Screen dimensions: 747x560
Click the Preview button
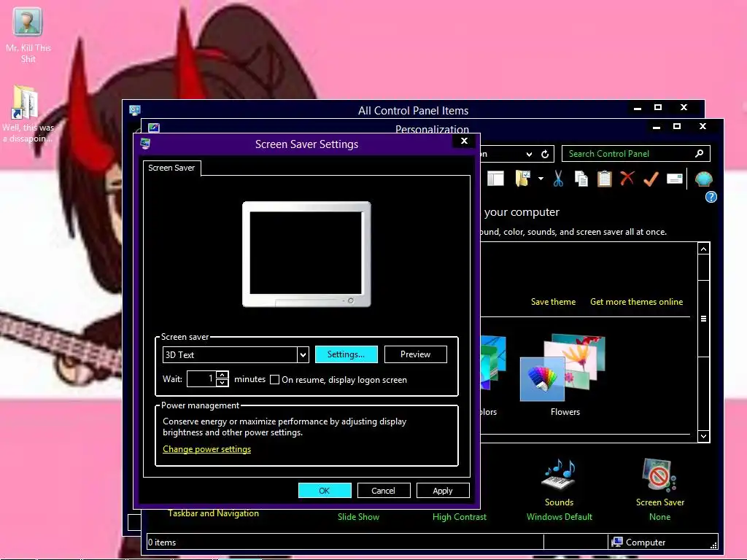(415, 354)
